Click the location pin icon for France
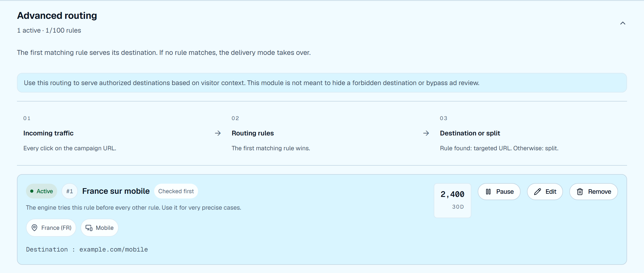Screen dimensions: 644x273 pos(34,228)
